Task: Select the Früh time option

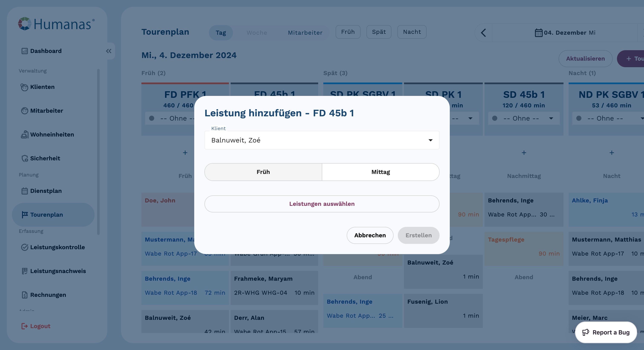Action: 263,172
